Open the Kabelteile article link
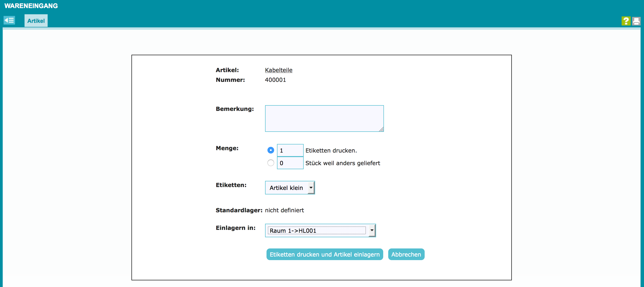Screen dimensions: 644x287 [278, 70]
